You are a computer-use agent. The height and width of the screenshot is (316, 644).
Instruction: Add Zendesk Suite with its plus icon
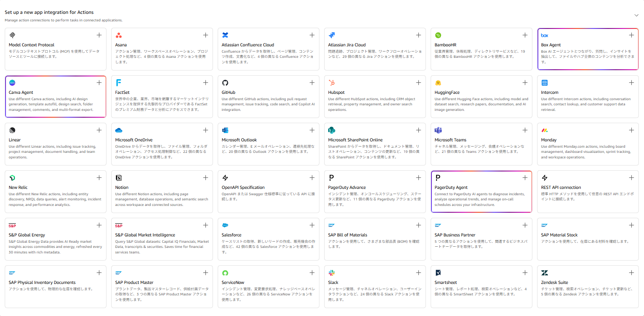(x=631, y=273)
